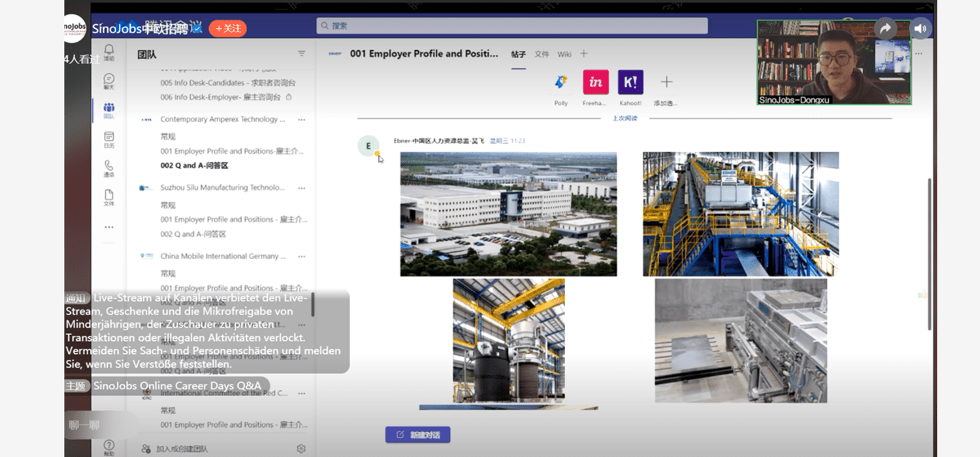Click the SinoJobs Online Career Days Q&A topic
Image resolution: width=980 pixels, height=457 pixels.
click(x=177, y=386)
